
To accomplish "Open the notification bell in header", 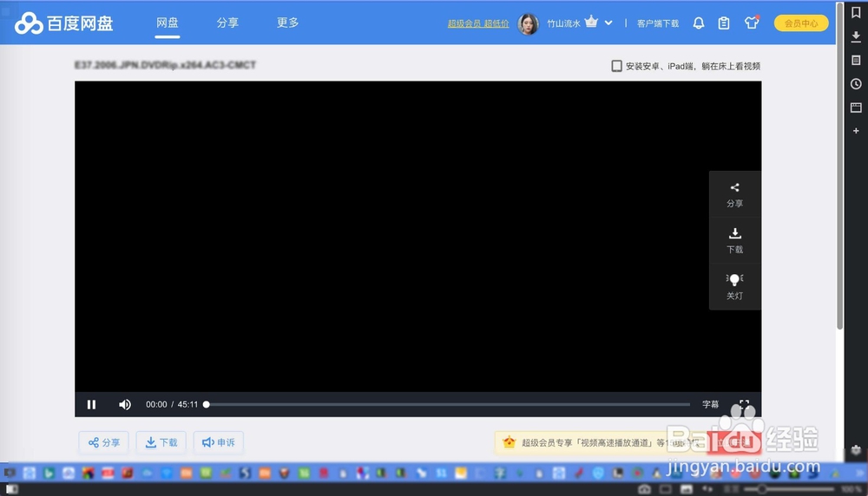I will tap(699, 23).
